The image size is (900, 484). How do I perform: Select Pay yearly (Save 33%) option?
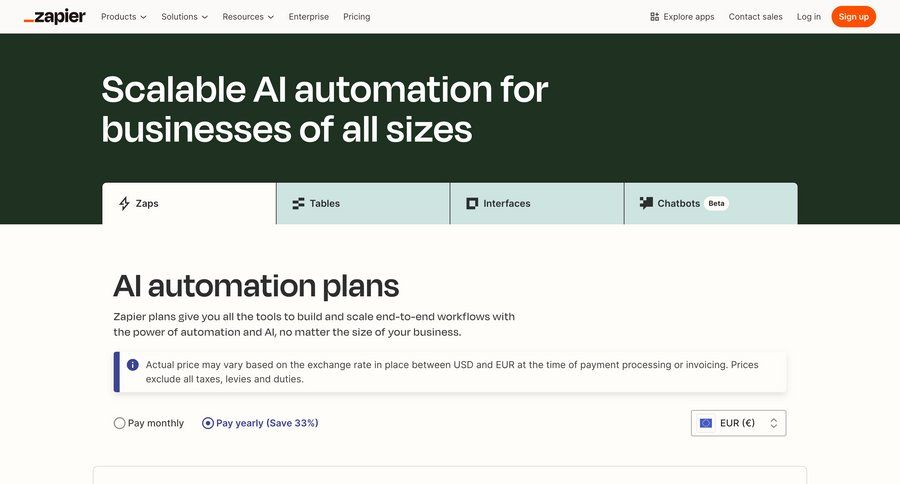click(x=260, y=423)
